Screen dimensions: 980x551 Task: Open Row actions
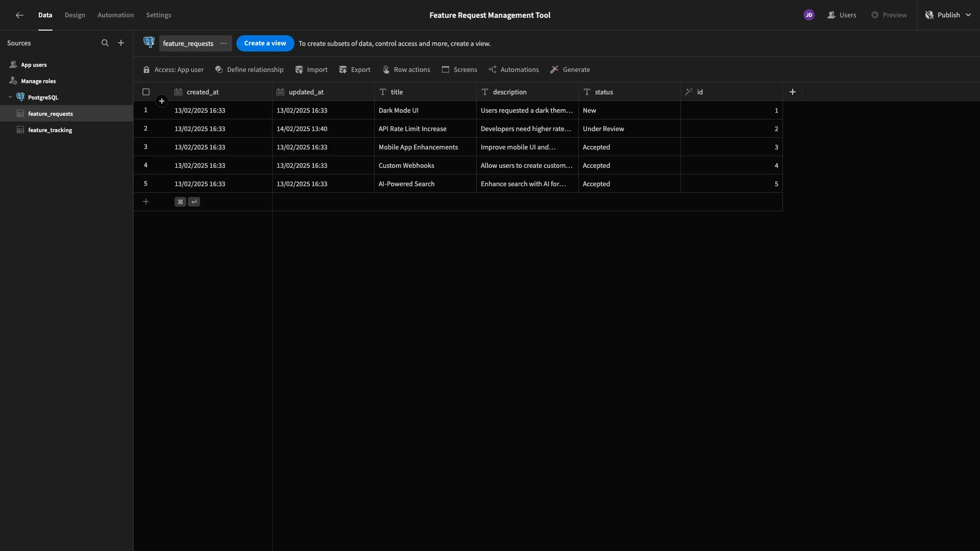[406, 70]
